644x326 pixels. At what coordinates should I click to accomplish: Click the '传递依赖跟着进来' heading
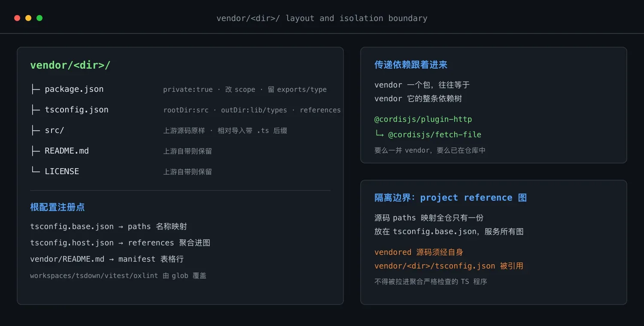[411, 65]
